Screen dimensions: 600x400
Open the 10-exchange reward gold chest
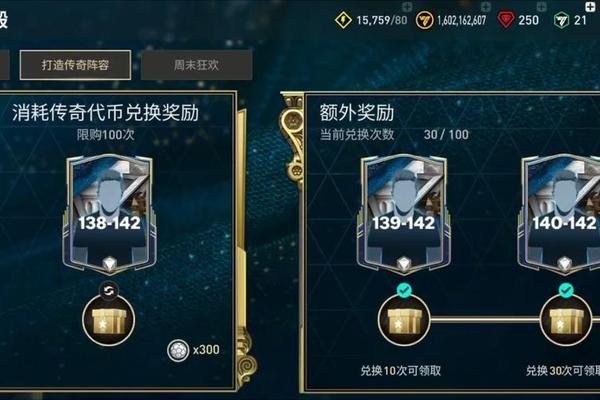404,320
